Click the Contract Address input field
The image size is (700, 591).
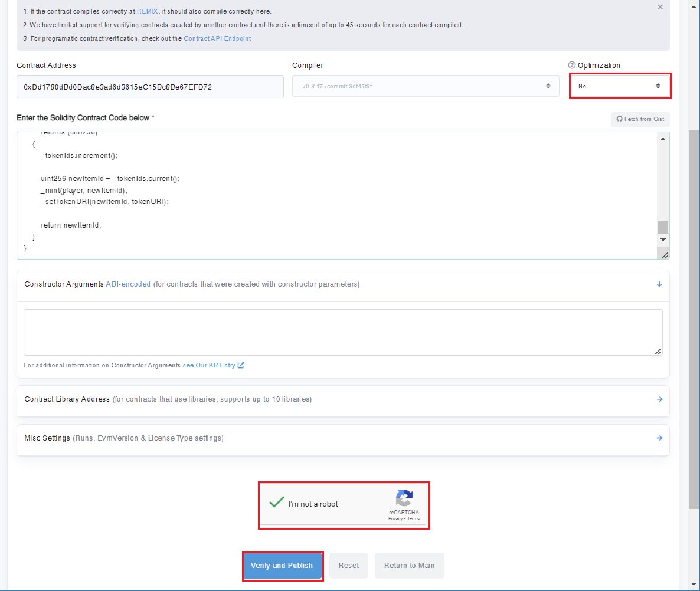coord(150,87)
